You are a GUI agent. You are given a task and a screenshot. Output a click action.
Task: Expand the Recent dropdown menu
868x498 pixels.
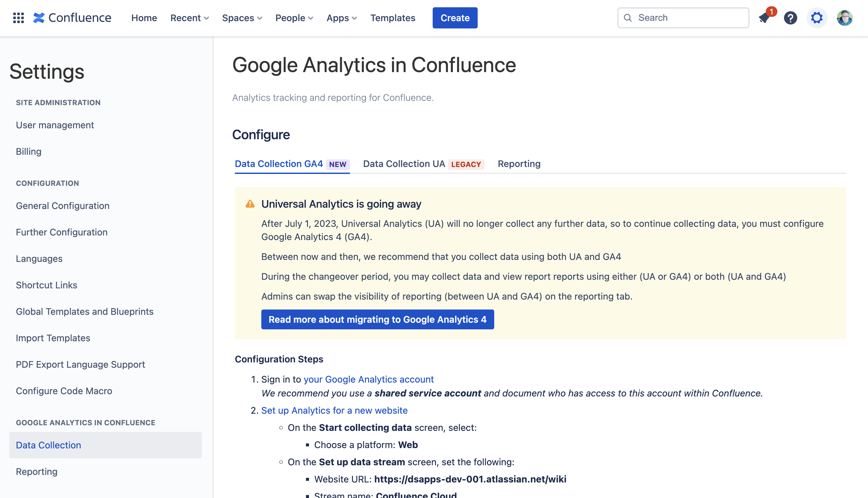(x=190, y=18)
